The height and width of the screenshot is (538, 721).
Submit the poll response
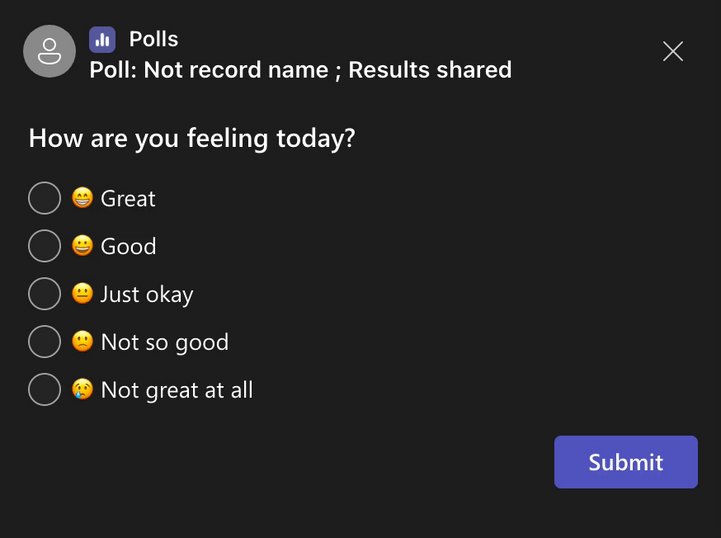coord(626,462)
